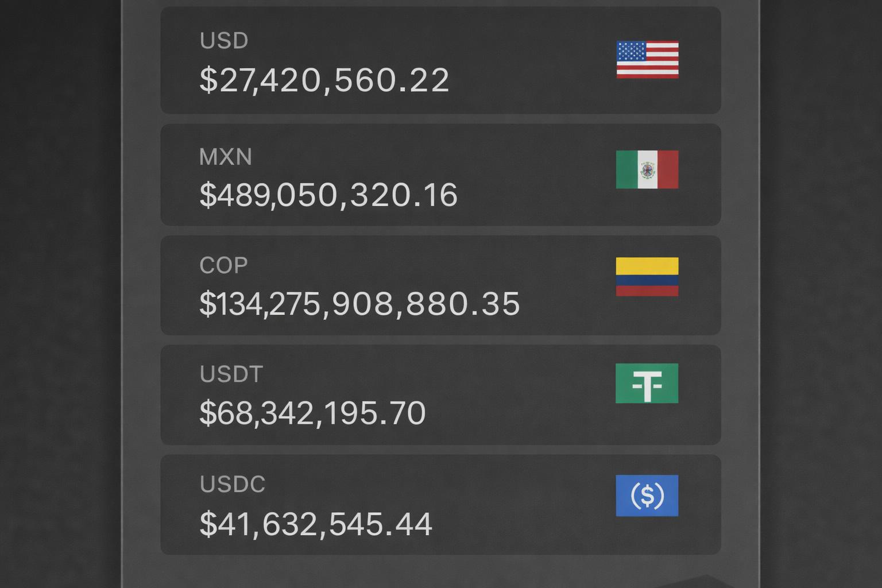Click the USDC amount $41,632,545.44
The image size is (882, 588).
(315, 522)
